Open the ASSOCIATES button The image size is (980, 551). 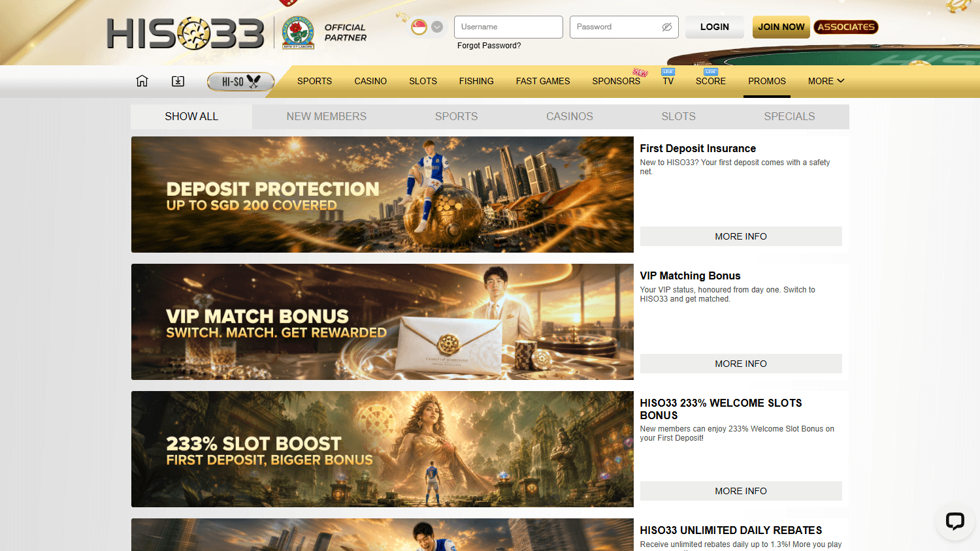846,27
